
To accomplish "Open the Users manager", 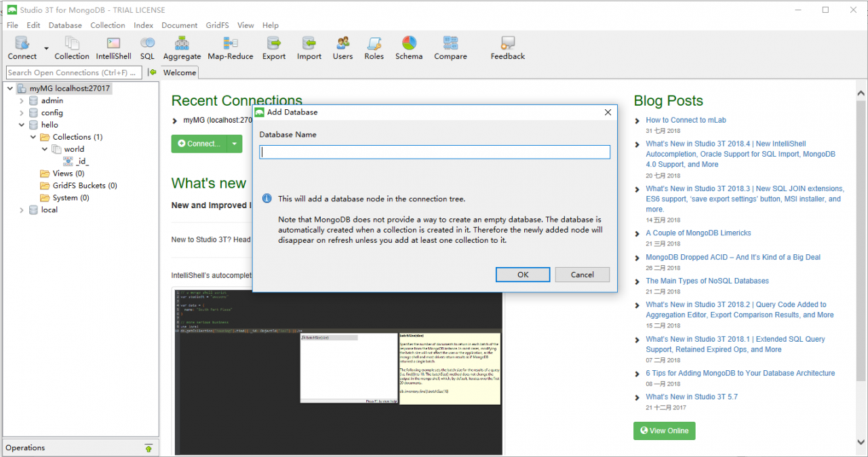I will click(342, 47).
